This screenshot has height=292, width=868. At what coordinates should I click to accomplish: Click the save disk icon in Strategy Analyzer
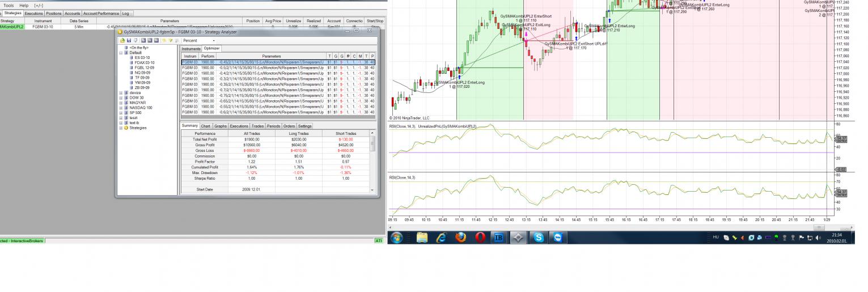click(x=129, y=41)
